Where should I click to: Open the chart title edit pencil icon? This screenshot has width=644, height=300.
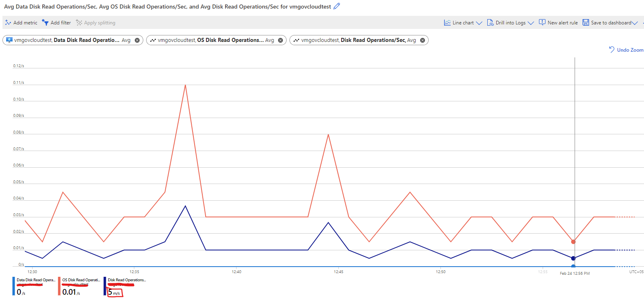pyautogui.click(x=336, y=6)
